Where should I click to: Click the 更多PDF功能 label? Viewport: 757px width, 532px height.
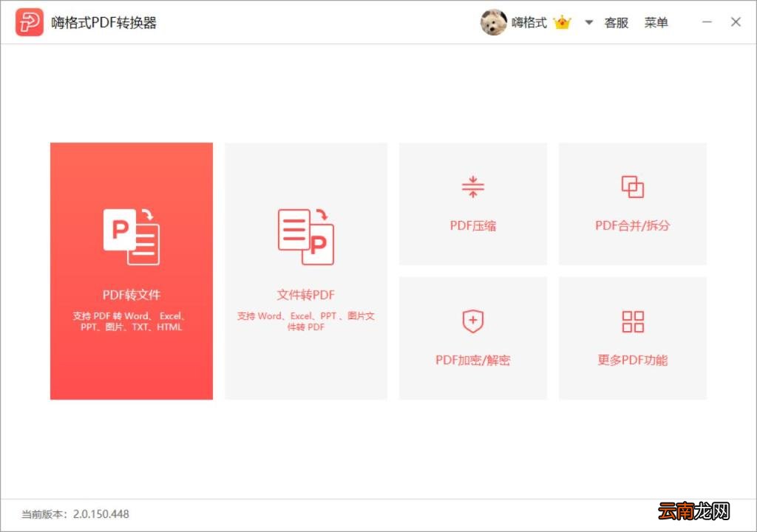pyautogui.click(x=633, y=360)
